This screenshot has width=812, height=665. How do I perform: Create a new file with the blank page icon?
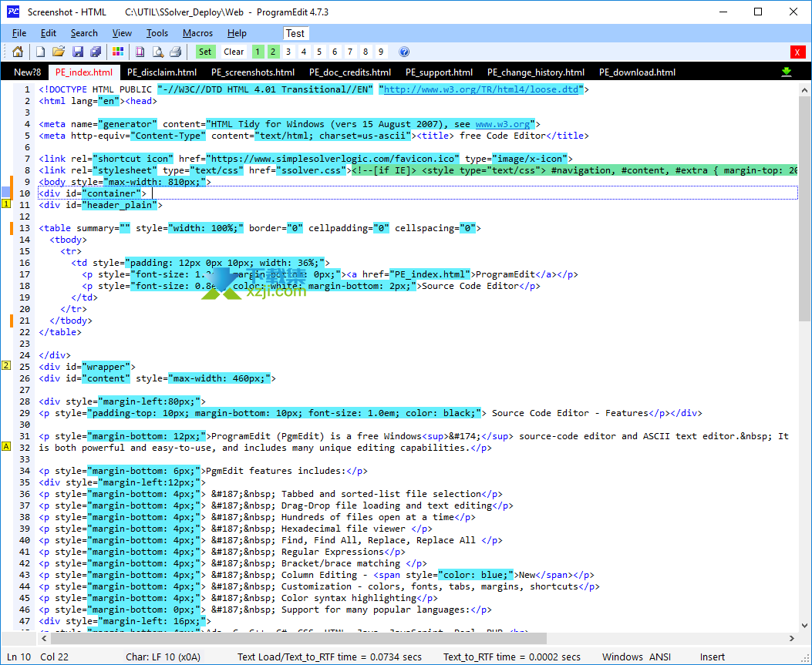[x=40, y=52]
